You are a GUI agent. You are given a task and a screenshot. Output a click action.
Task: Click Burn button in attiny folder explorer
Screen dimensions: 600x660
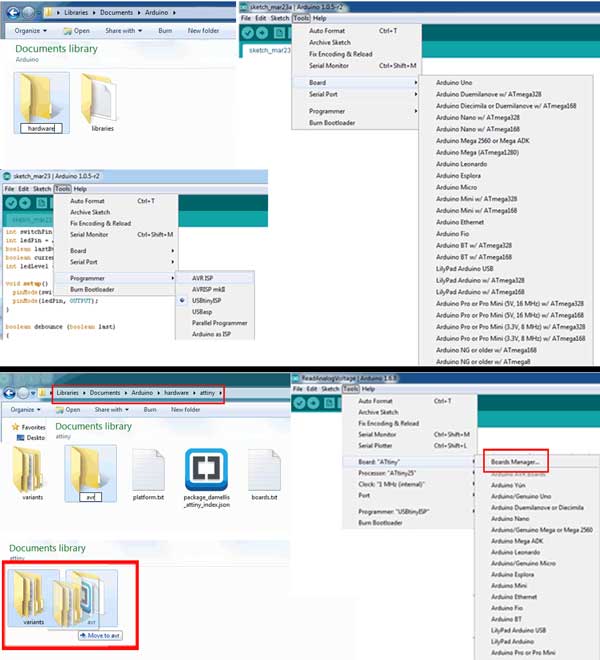point(150,410)
